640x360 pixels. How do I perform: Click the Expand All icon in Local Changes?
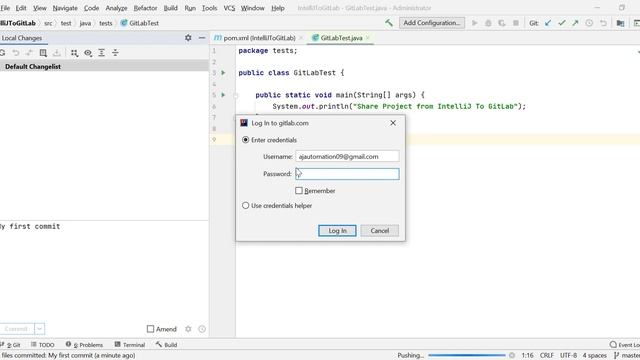[x=102, y=53]
